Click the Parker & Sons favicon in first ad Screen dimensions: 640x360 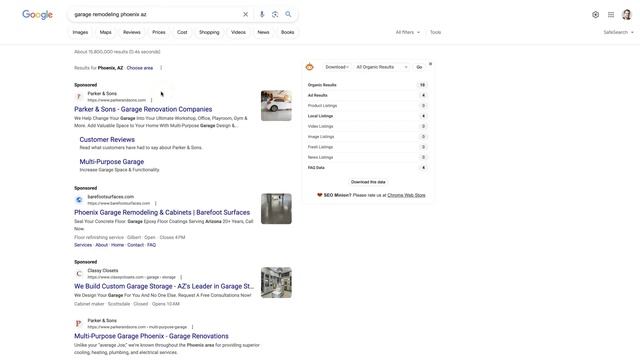(x=79, y=97)
